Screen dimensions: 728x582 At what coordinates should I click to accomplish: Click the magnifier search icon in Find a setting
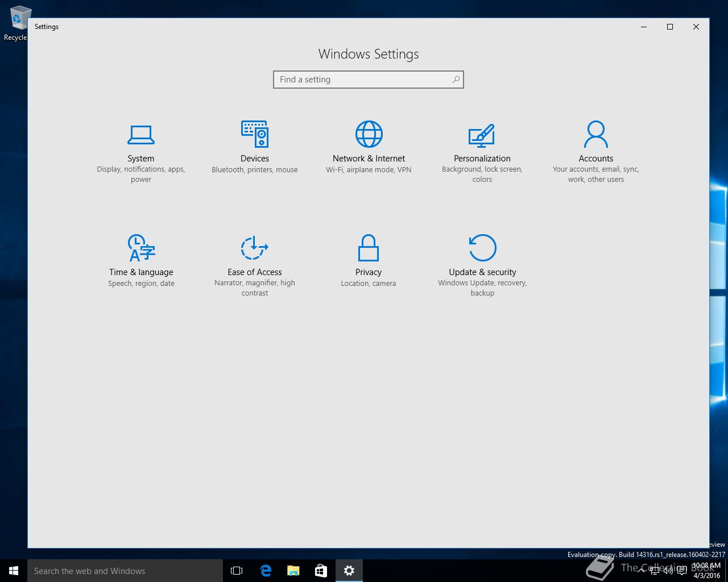[x=456, y=80]
